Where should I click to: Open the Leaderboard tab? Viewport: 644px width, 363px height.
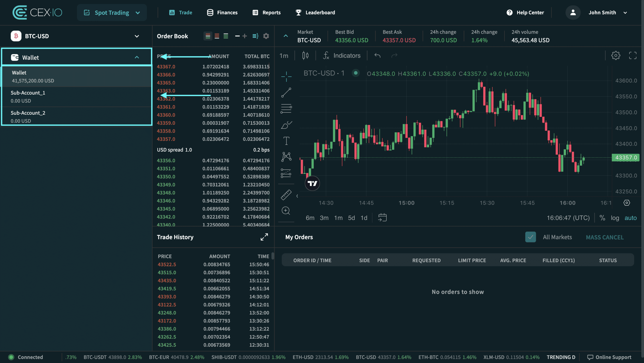315,13
